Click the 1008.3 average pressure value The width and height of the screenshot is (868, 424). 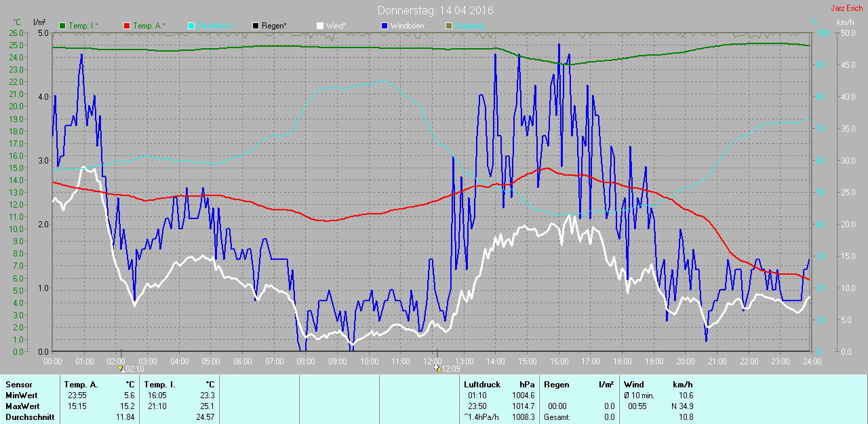tap(523, 417)
